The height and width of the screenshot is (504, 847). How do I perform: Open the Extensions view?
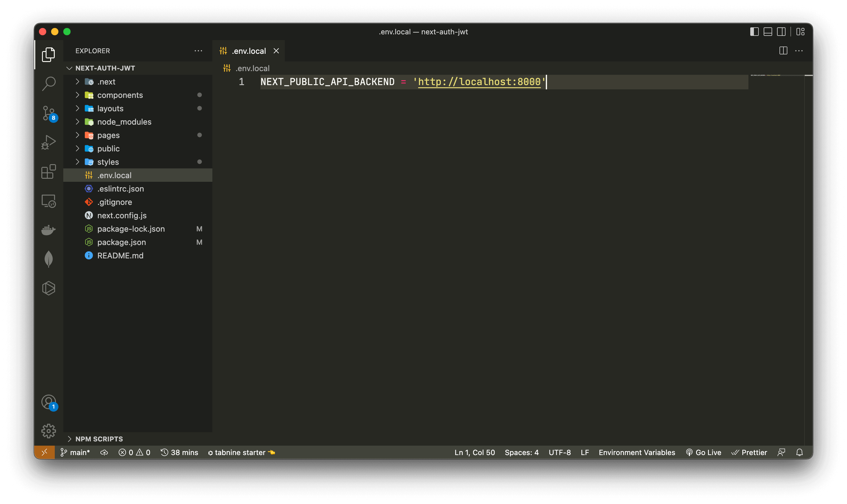click(49, 171)
